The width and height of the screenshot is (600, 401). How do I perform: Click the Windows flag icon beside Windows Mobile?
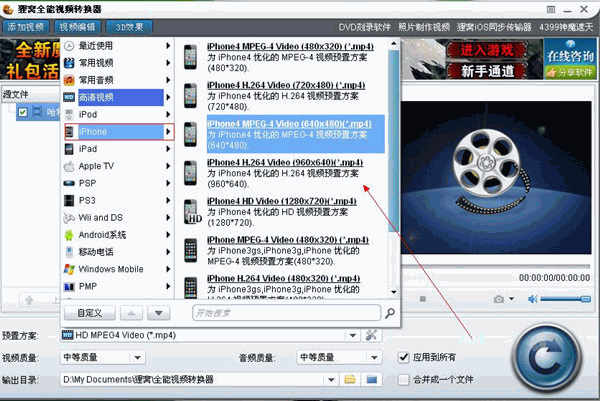(x=69, y=269)
